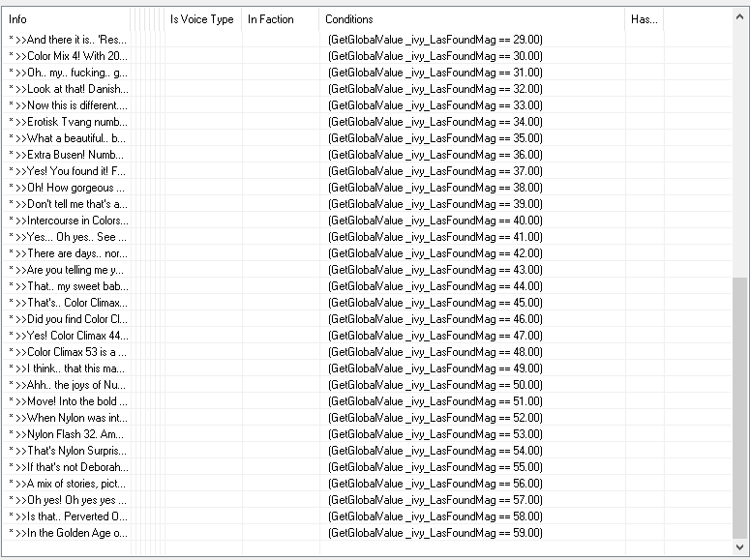Click the condition _ivy_LasFoundMag == 37.00
This screenshot has height=560, width=750.
point(435,171)
